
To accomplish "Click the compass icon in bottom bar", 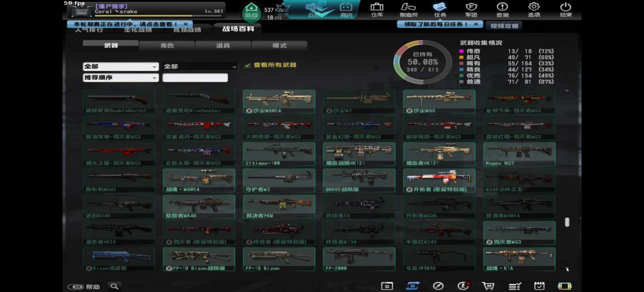I will coord(438,286).
